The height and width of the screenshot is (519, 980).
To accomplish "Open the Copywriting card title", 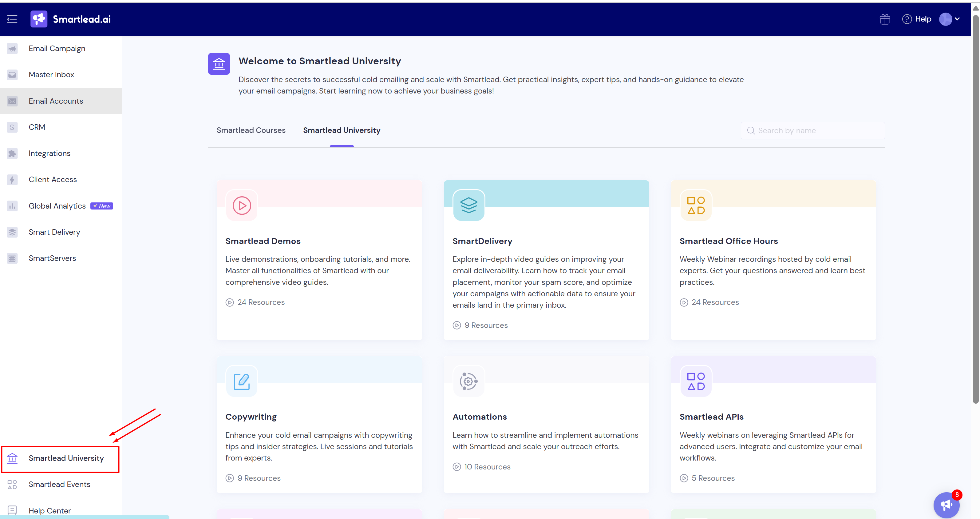I will 251,417.
